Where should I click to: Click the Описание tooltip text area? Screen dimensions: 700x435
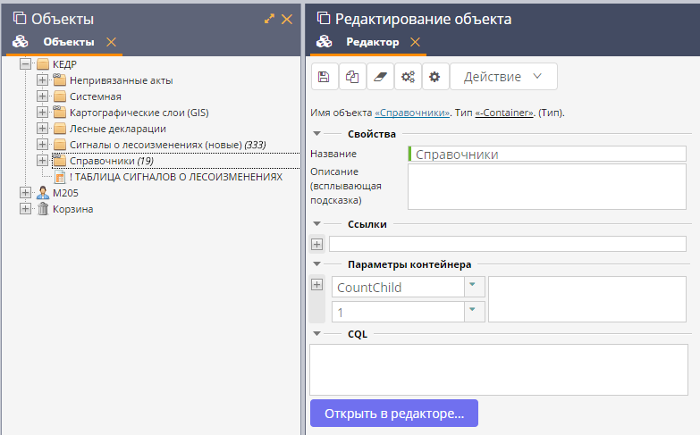(x=547, y=187)
